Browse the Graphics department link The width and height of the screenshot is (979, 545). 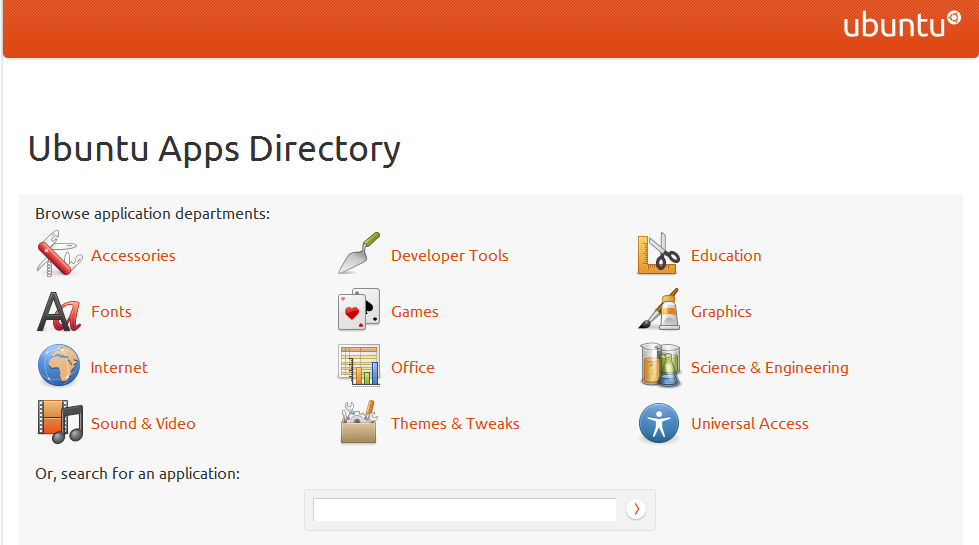pos(721,312)
